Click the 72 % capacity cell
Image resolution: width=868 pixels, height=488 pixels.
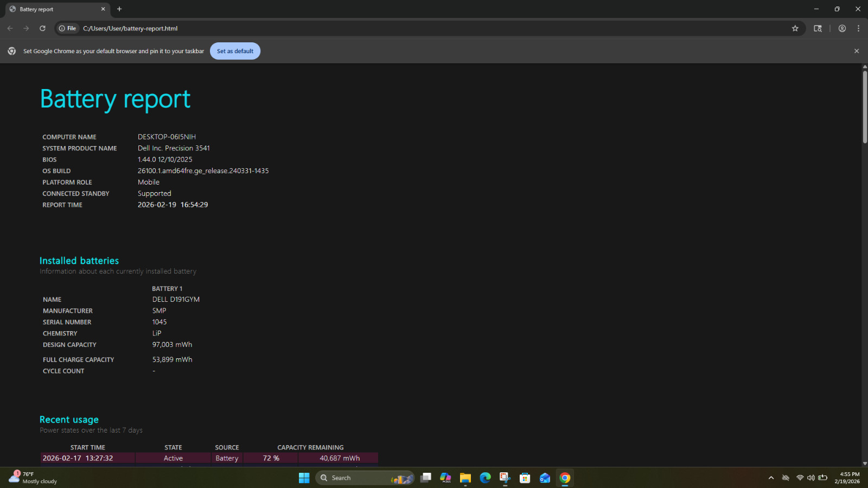tap(271, 458)
